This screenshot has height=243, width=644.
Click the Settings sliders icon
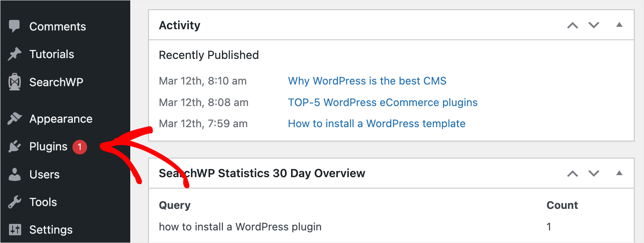point(15,230)
